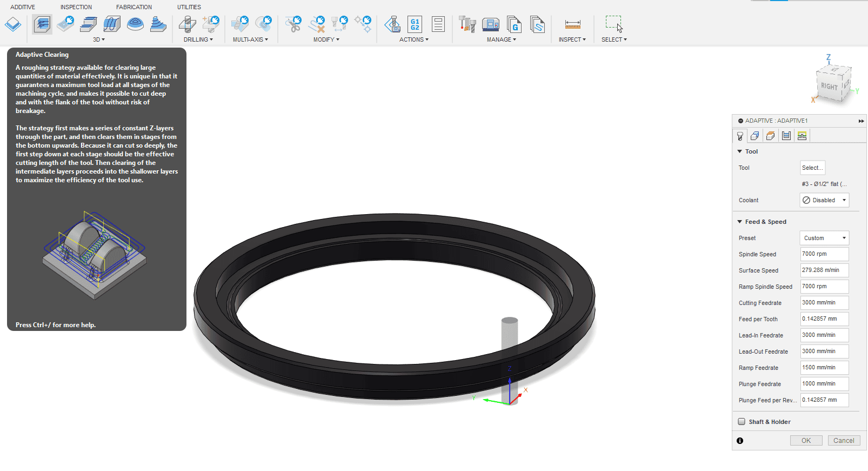Select the Adaptive Clearing toolbar icon
Viewport: 868px width, 471px height.
coord(42,24)
